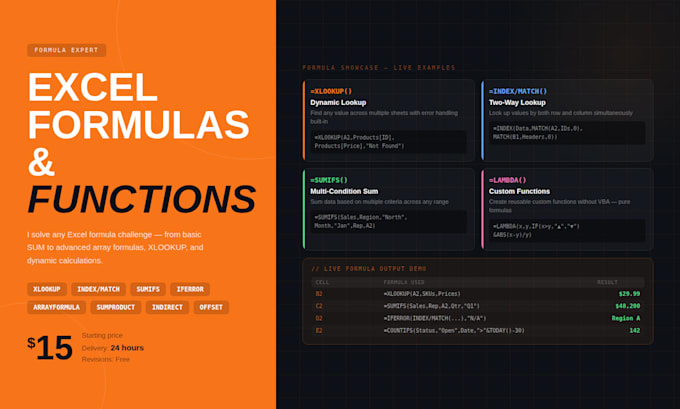Viewport: 680px width, 409px height.
Task: Click the Multi-Condition Sum description text
Action: click(x=379, y=202)
